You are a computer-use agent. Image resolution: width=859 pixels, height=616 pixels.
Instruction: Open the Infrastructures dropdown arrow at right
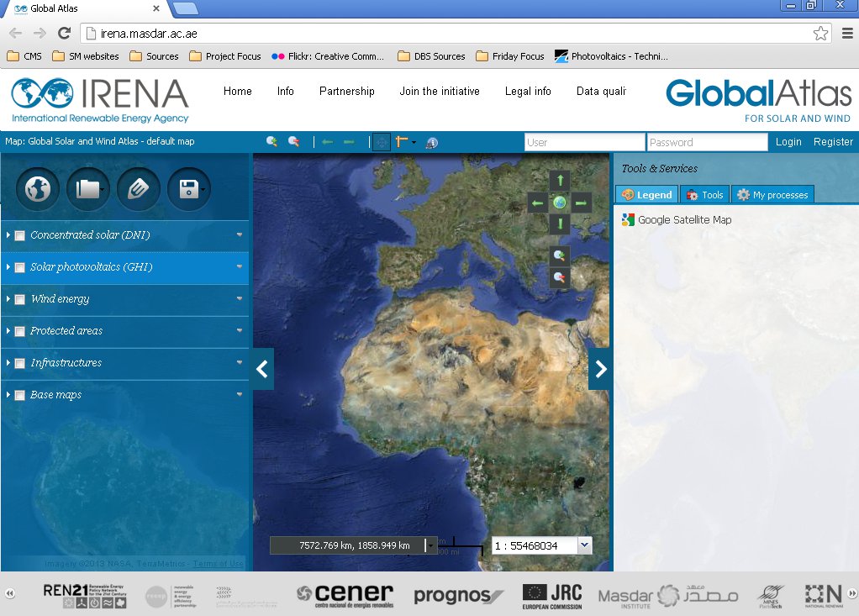pyautogui.click(x=240, y=362)
